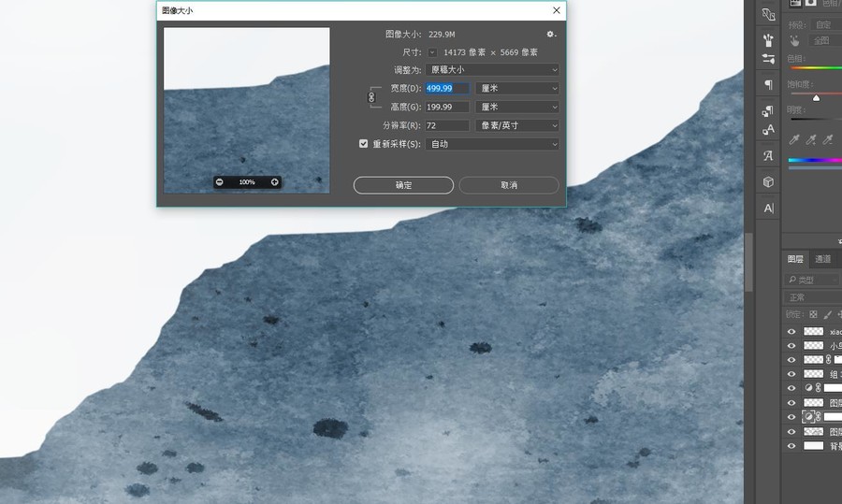Click 取消 to cancel image size
Viewport: 842px width, 504px height.
pos(509,185)
